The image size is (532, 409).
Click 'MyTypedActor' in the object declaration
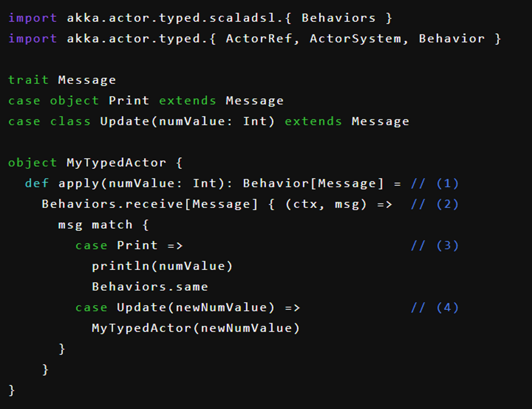coord(116,162)
